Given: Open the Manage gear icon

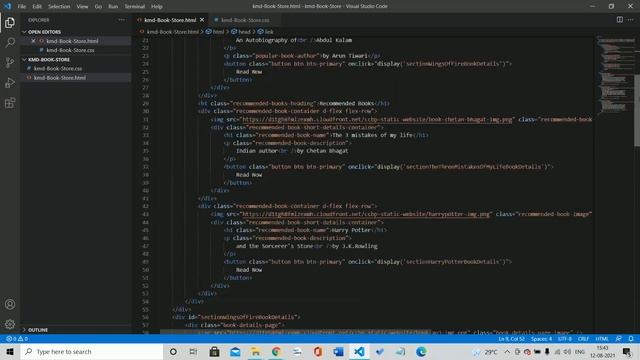Looking at the screenshot, I should 10,324.
